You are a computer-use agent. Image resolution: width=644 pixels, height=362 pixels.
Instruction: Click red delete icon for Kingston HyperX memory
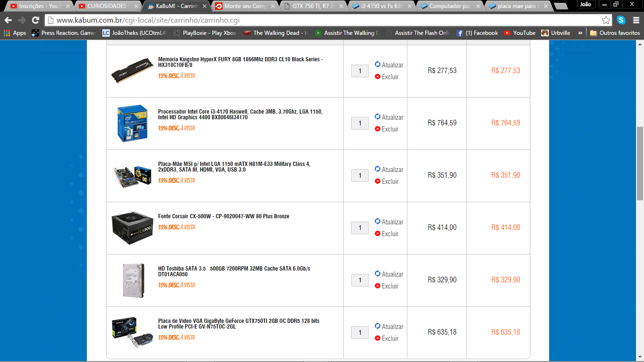(378, 76)
